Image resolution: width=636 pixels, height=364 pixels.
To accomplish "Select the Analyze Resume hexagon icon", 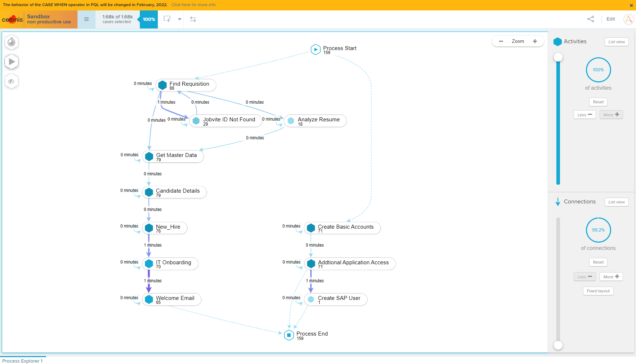I will pyautogui.click(x=291, y=121).
